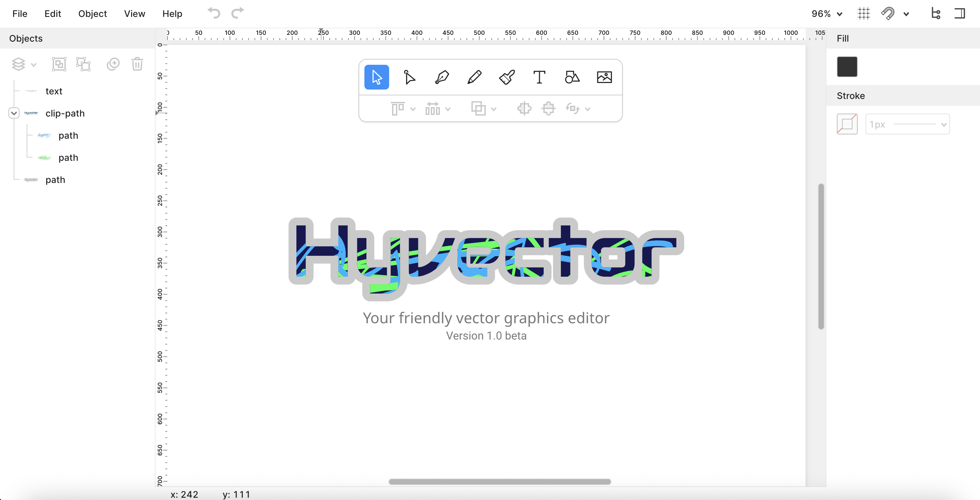The image size is (980, 500).
Task: Open rotate options dropdown arrow
Action: pos(588,110)
